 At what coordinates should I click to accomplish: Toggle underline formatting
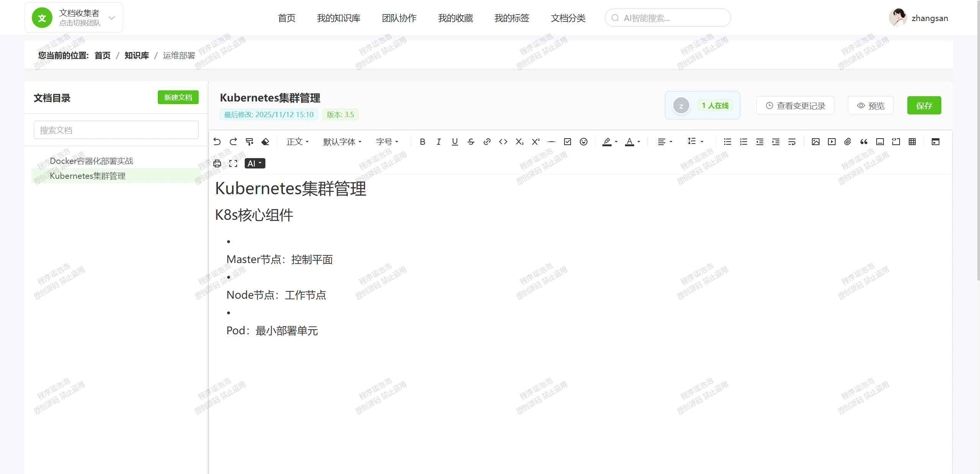[x=455, y=142]
